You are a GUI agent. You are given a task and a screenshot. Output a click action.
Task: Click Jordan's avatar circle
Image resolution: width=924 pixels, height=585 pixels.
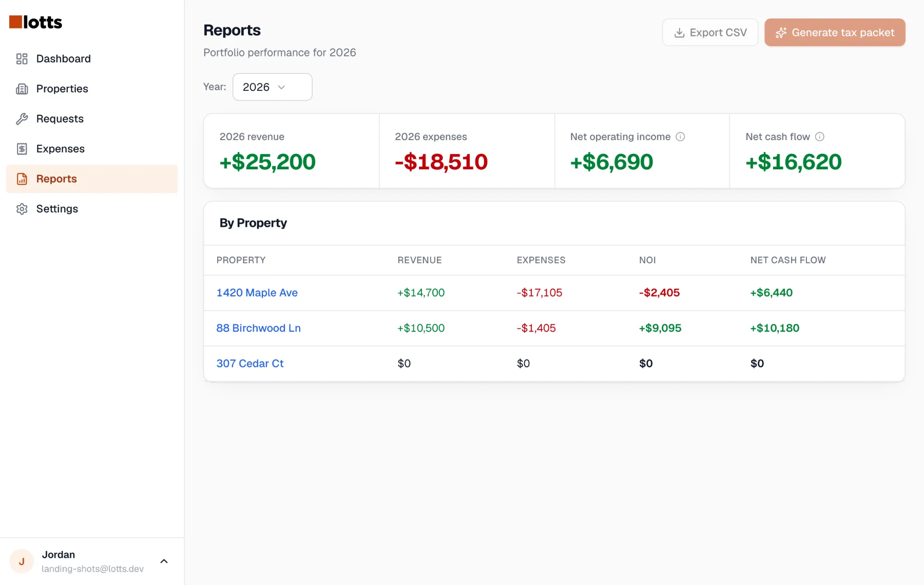22,561
